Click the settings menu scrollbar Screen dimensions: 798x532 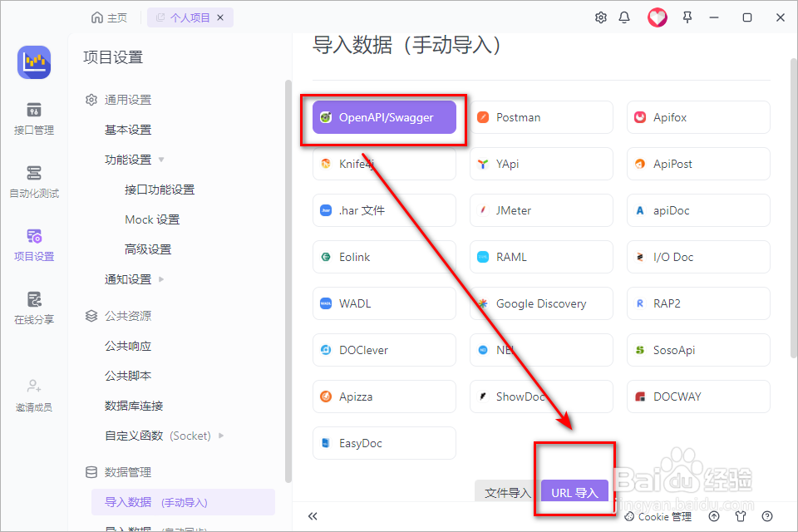tap(288, 281)
